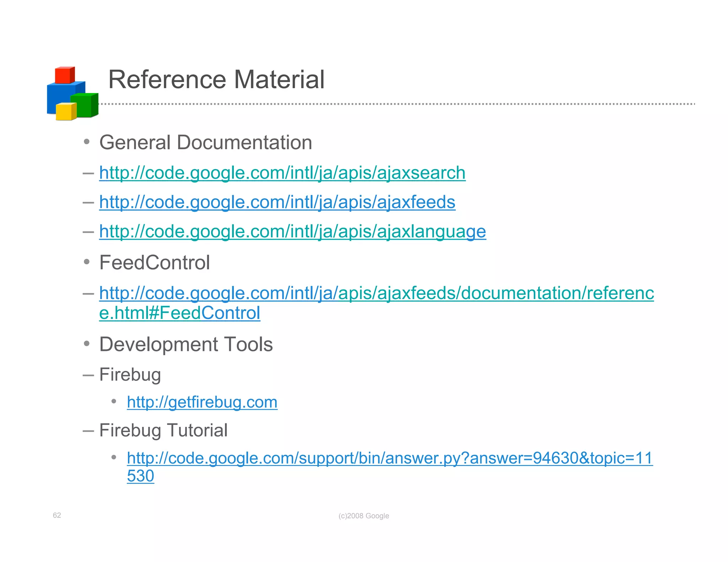Click the 'Firebug Tutorial' sub-item text

[164, 430]
